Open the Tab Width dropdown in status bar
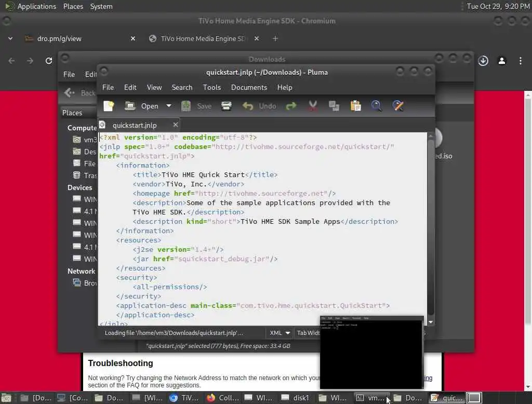Image resolution: width=532 pixels, height=404 pixels. coord(308,333)
